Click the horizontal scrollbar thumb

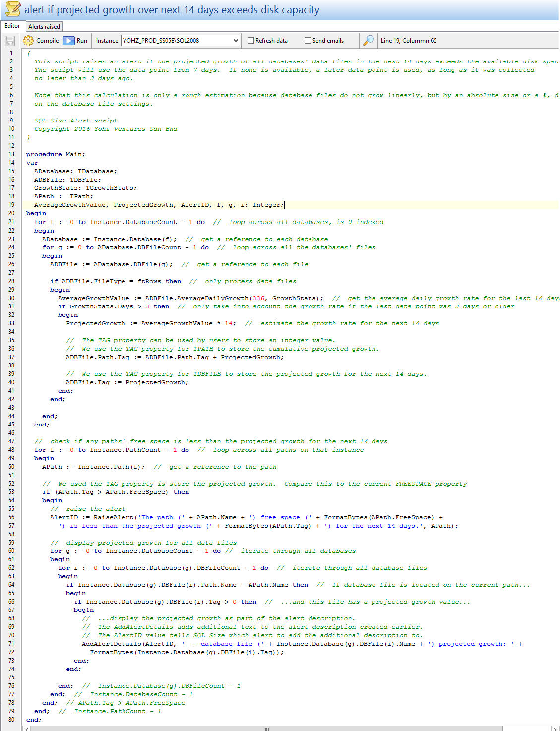tap(266, 728)
